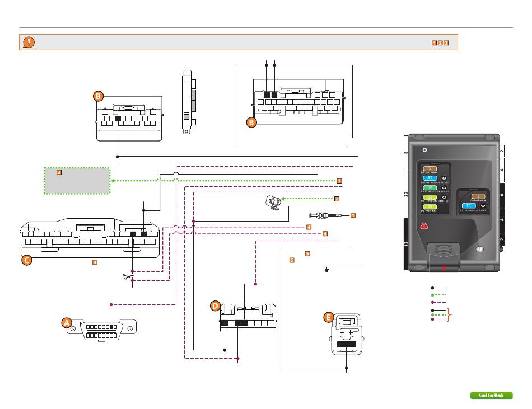Click the red down arrow on module latch
The width and height of the screenshot is (532, 409).
[444, 267]
